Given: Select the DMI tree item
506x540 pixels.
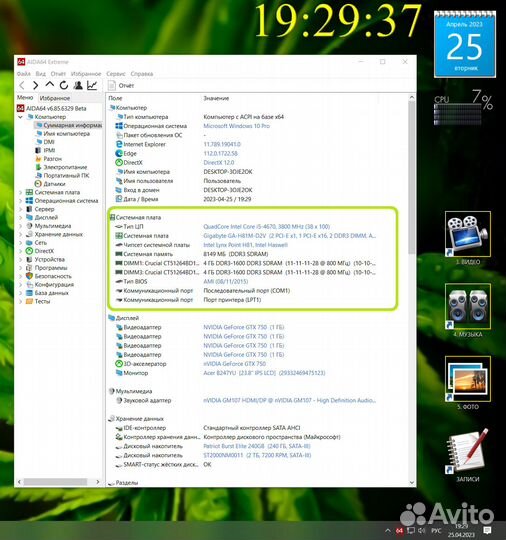Looking at the screenshot, I should coord(45,142).
